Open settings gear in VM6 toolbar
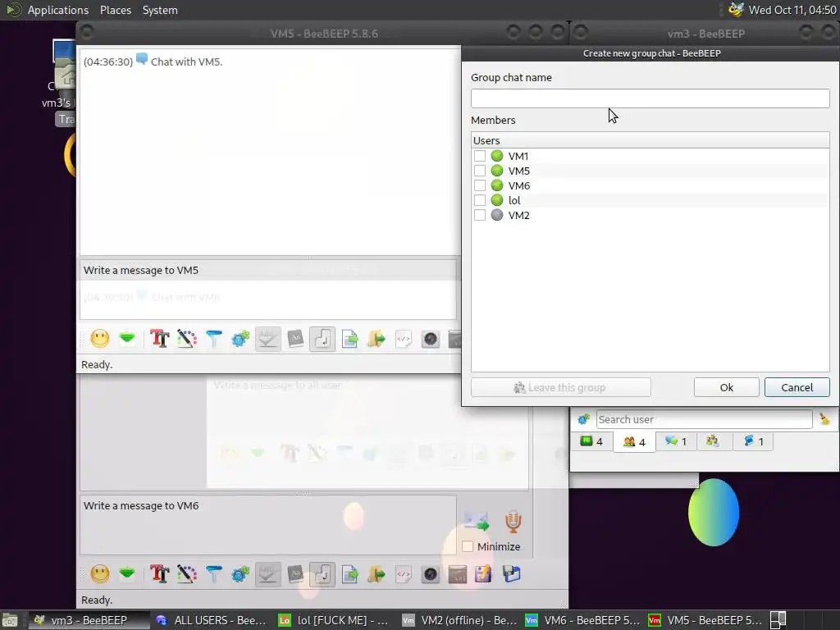 point(240,574)
